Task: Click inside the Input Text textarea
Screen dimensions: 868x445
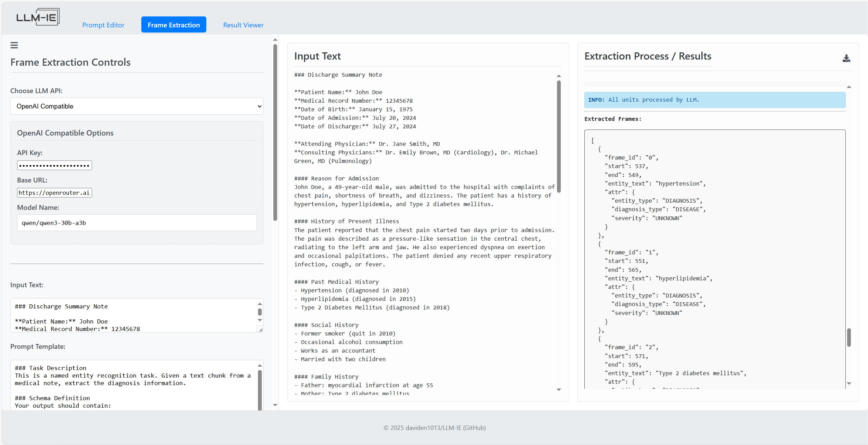Action: [133, 315]
